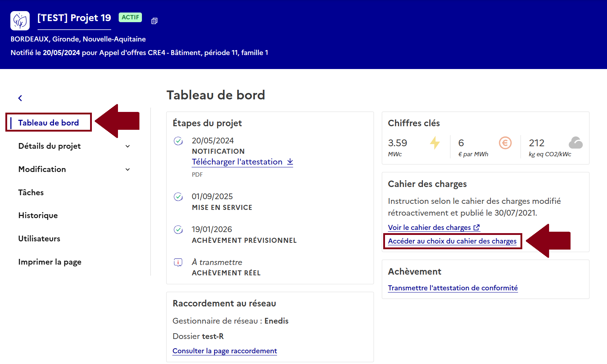Expand the Modification submenu chevron
The height and width of the screenshot is (364, 607).
point(128,169)
